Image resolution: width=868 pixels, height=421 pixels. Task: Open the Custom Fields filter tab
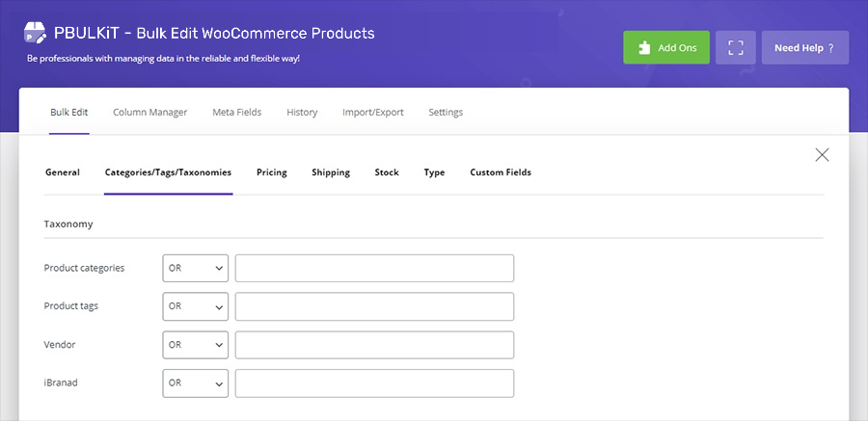coord(501,172)
